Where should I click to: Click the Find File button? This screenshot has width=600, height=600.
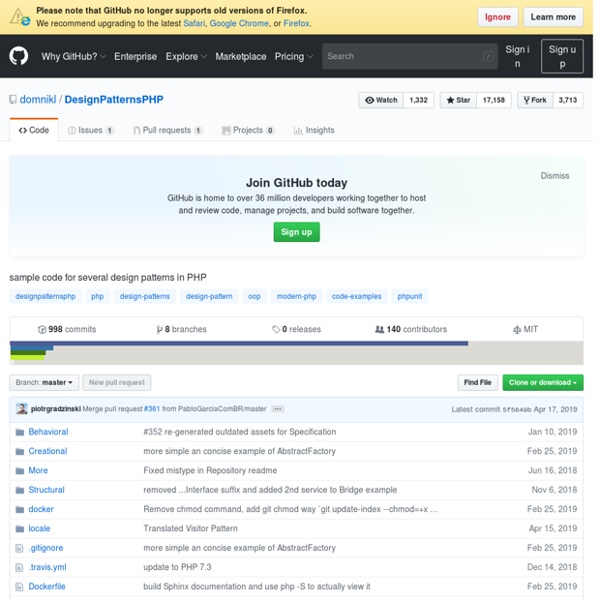click(478, 382)
